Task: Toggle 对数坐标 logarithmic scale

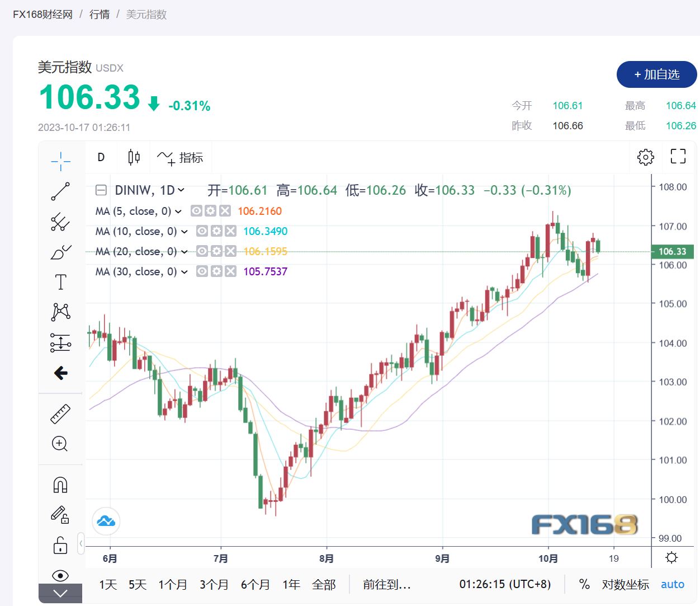Action: click(x=625, y=584)
